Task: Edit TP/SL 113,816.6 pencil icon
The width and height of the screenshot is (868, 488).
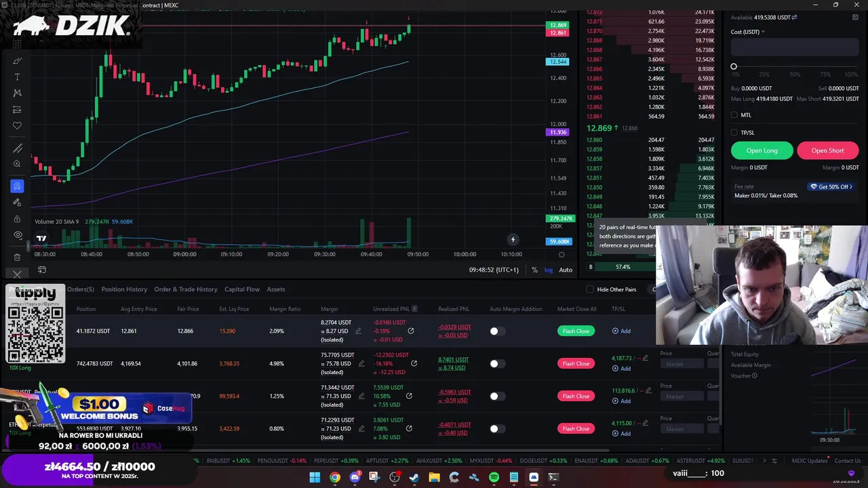Action: pyautogui.click(x=649, y=390)
